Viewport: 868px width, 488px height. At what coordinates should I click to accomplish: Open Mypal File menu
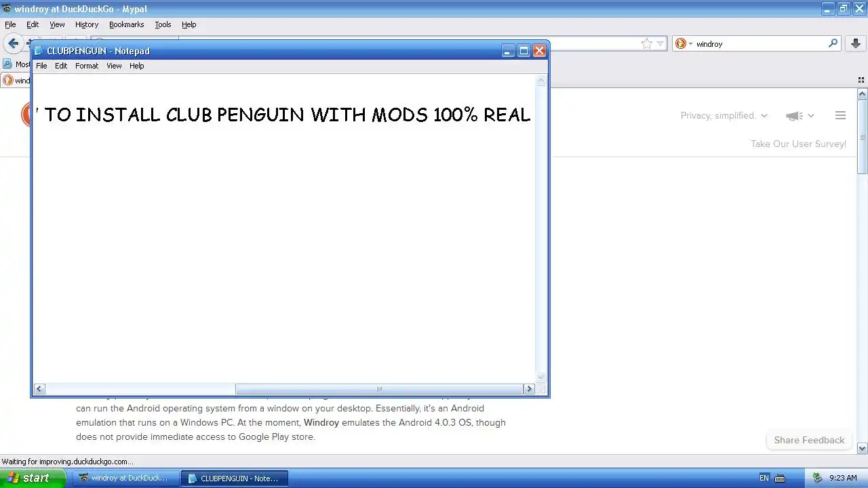click(10, 24)
